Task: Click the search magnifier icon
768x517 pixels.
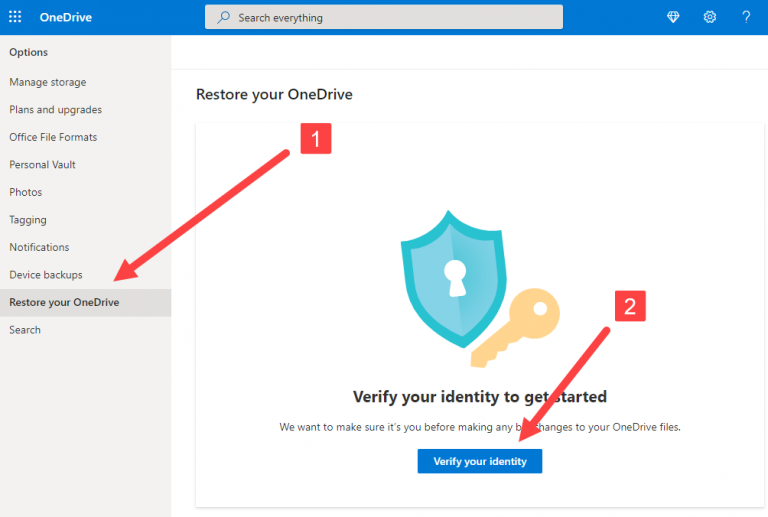Action: click(x=223, y=18)
